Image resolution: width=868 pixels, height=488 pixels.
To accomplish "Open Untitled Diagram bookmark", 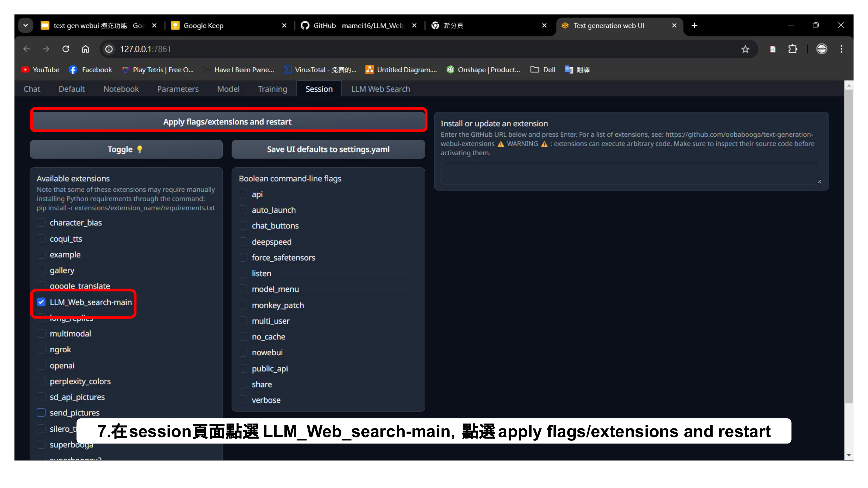I will (401, 70).
